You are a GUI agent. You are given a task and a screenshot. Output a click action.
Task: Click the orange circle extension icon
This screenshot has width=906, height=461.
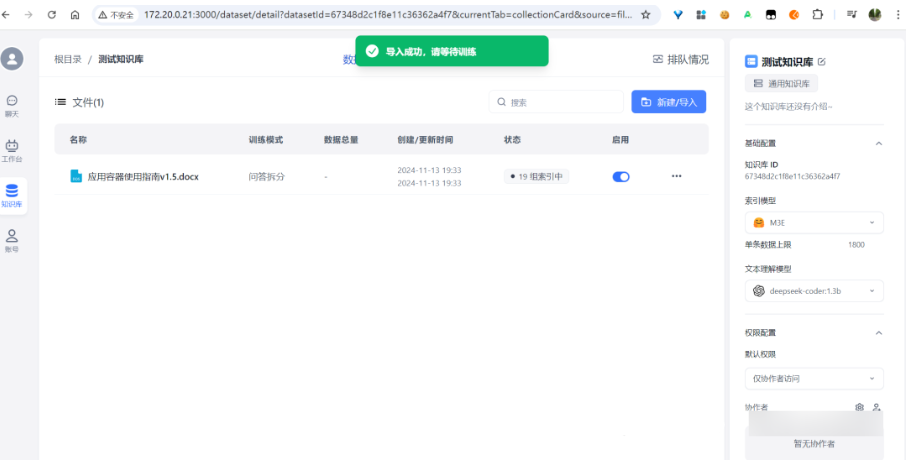pos(794,15)
